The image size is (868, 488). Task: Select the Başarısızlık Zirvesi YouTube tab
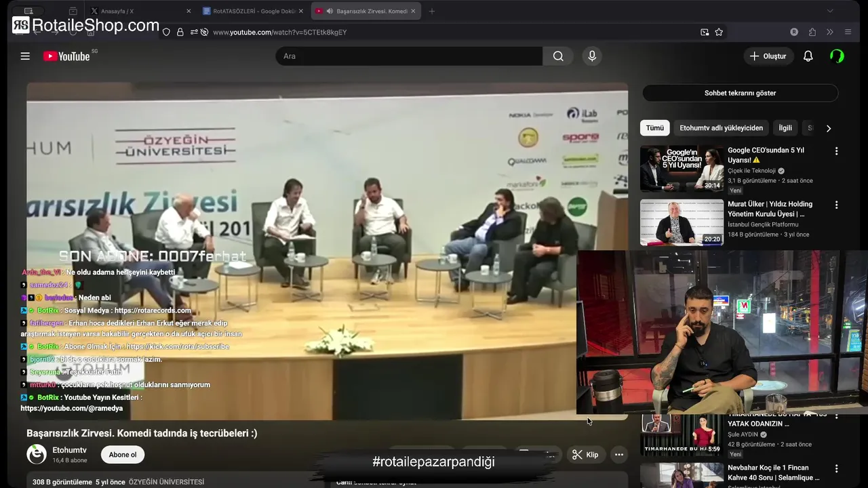[366, 11]
